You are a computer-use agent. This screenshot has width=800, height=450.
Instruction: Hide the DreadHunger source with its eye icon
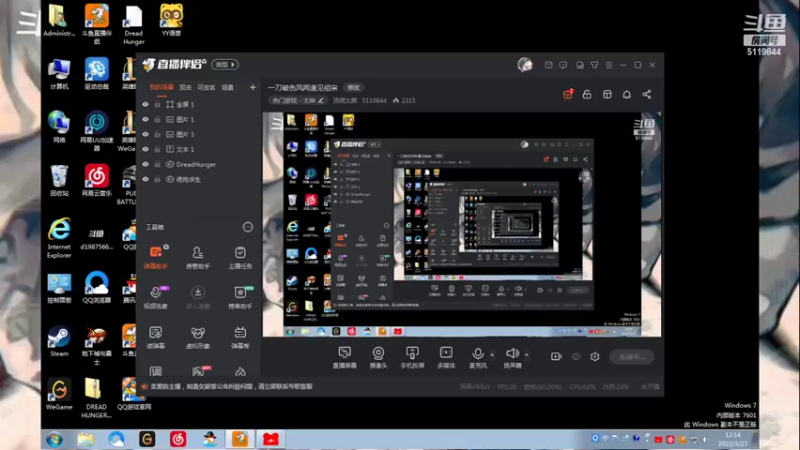[x=145, y=164]
